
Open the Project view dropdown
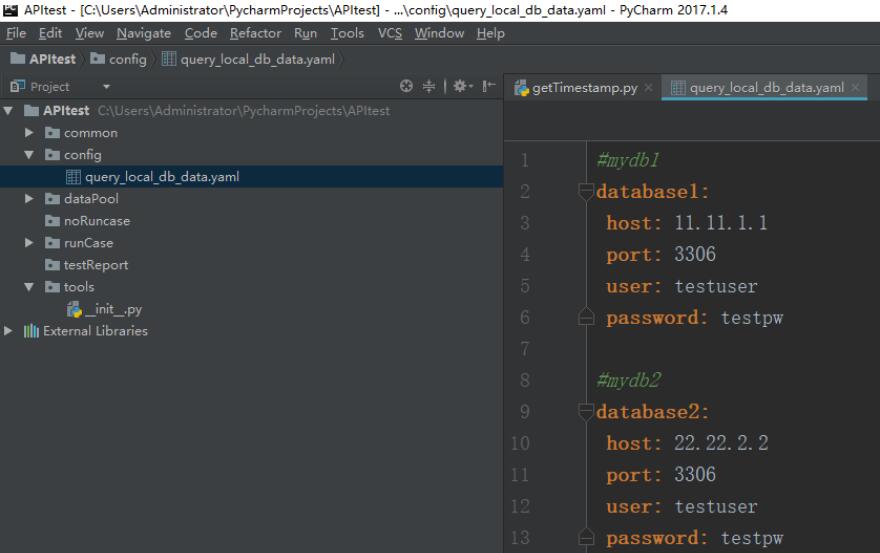106,86
